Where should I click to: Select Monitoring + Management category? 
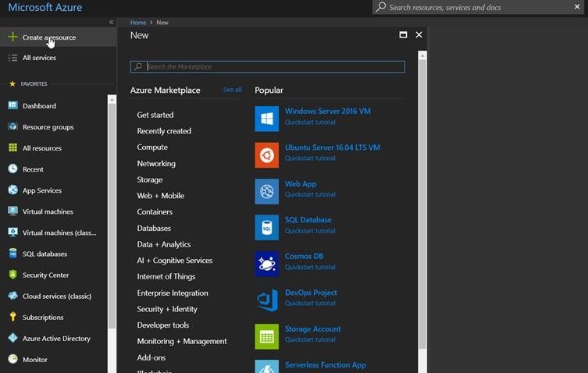click(182, 341)
